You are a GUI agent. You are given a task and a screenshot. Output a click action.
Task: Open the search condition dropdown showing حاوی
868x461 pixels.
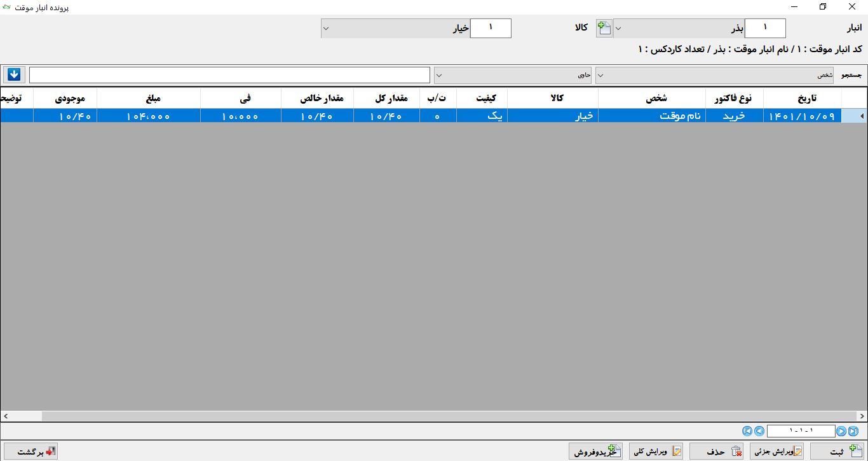(439, 75)
